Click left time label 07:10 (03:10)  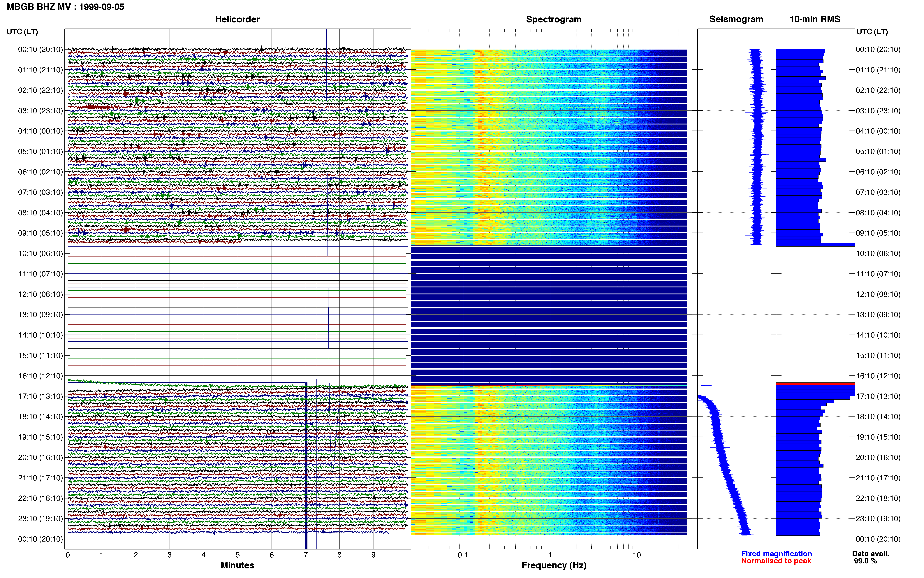(41, 192)
